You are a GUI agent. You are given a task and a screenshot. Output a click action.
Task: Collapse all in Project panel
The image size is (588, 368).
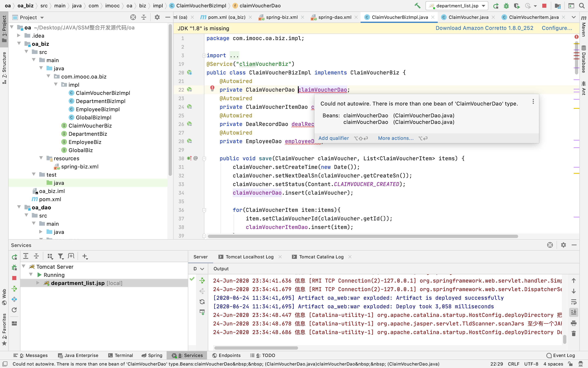pos(144,17)
